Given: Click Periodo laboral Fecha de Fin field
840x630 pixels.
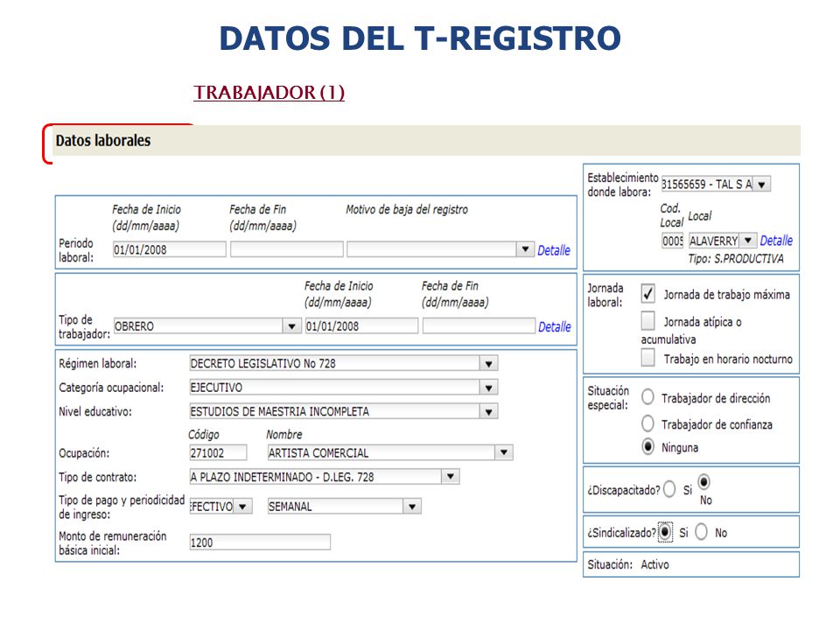Looking at the screenshot, I should tap(287, 249).
